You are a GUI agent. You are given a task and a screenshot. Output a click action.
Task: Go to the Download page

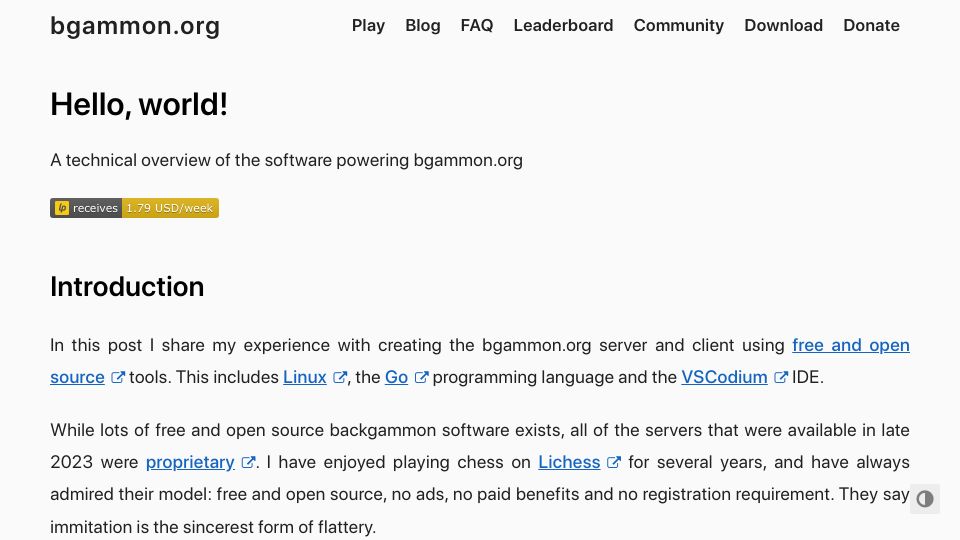784,25
